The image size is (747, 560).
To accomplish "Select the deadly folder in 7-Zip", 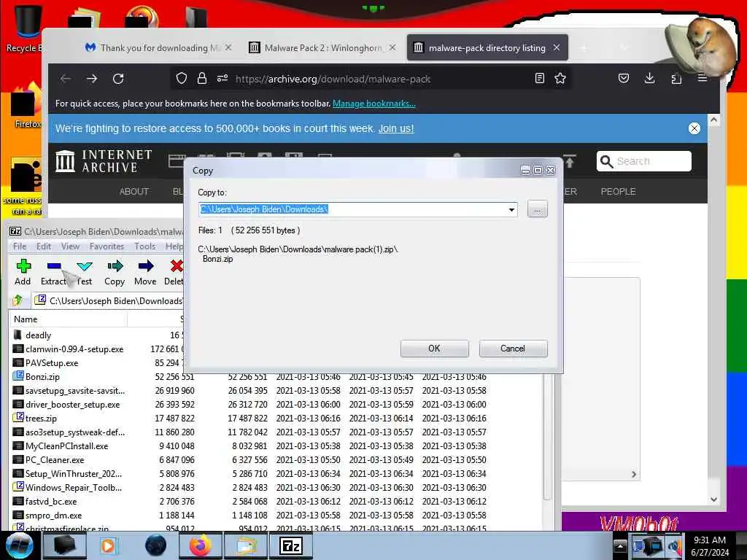I will tap(38, 335).
